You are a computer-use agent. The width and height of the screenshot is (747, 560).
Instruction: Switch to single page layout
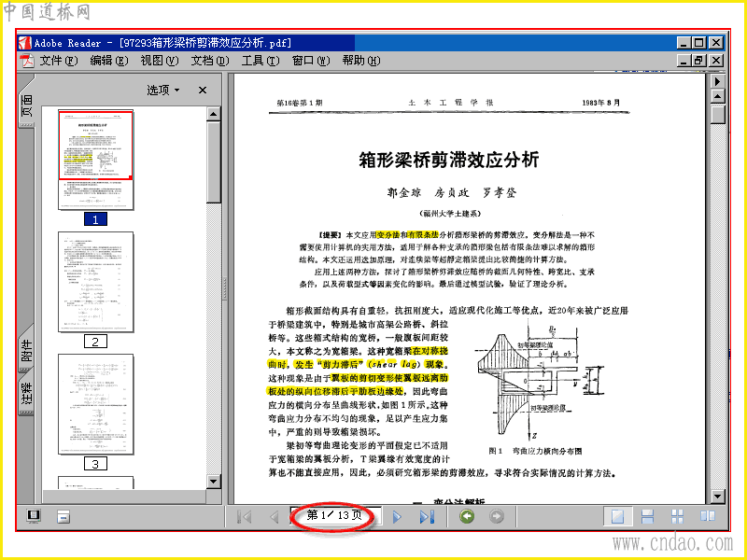click(x=618, y=516)
